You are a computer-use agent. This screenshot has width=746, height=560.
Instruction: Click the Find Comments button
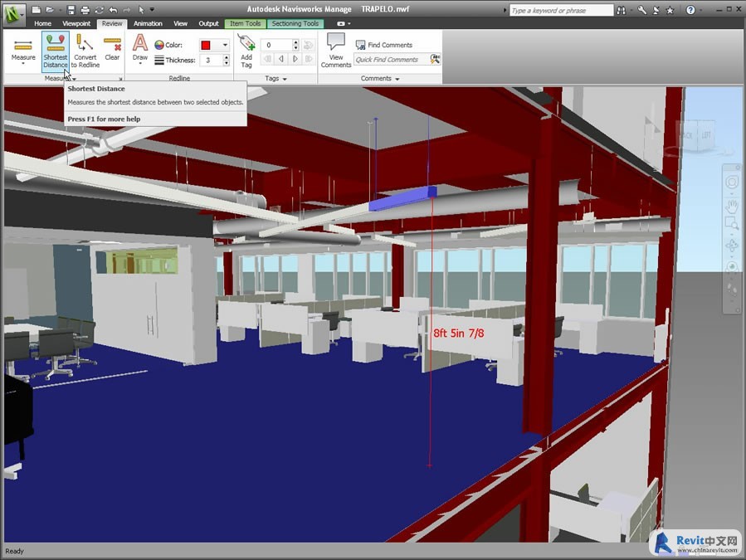(384, 45)
